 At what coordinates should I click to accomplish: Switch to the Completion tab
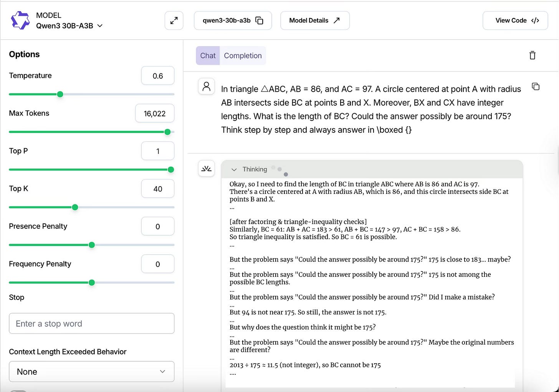(243, 56)
